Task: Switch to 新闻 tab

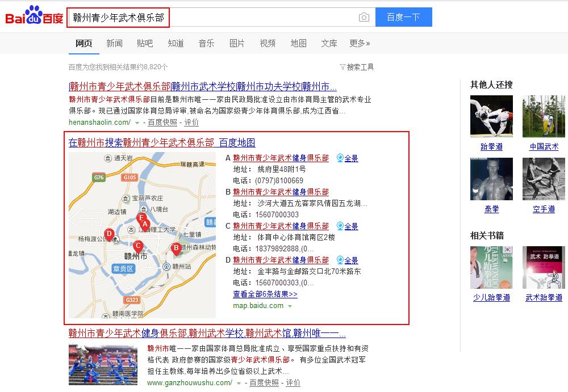Action: pos(115,44)
